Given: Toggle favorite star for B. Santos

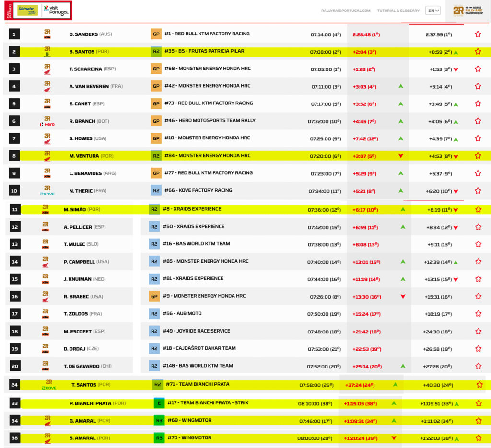Looking at the screenshot, I should [478, 52].
